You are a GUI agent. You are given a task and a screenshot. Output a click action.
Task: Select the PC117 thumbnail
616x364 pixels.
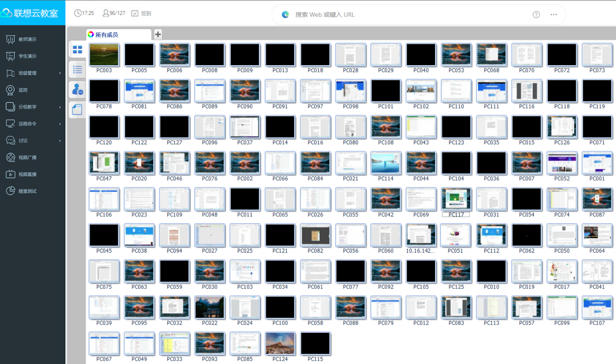456,199
